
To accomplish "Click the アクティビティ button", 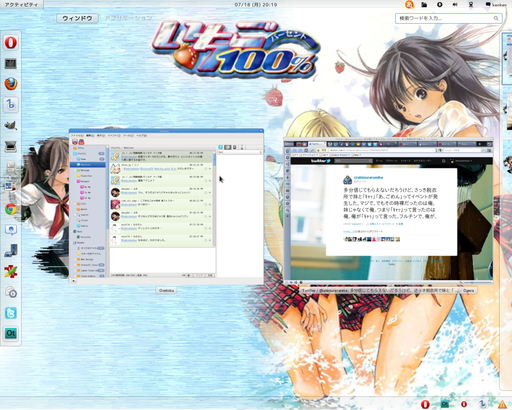I will coord(21,5).
